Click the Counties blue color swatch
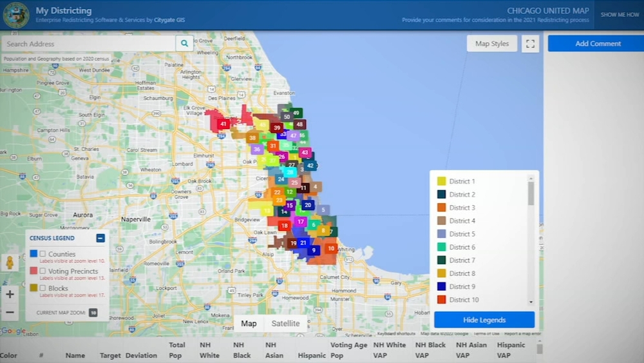Screen dimensions: 644x363 [33, 253]
